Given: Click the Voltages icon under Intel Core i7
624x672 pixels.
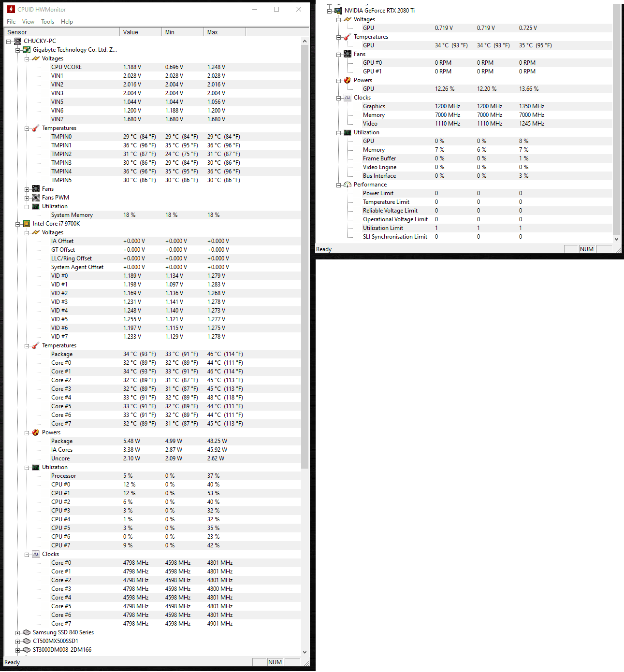Looking at the screenshot, I should [x=36, y=232].
